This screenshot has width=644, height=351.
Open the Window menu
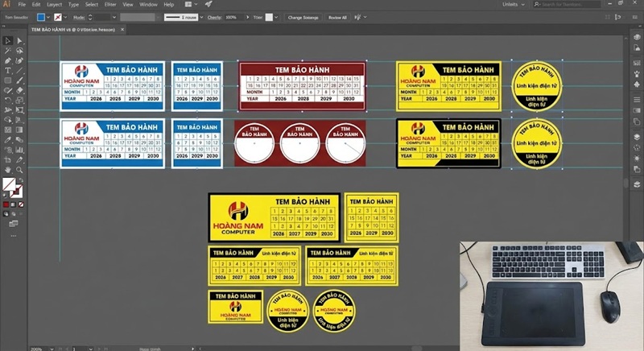click(147, 4)
